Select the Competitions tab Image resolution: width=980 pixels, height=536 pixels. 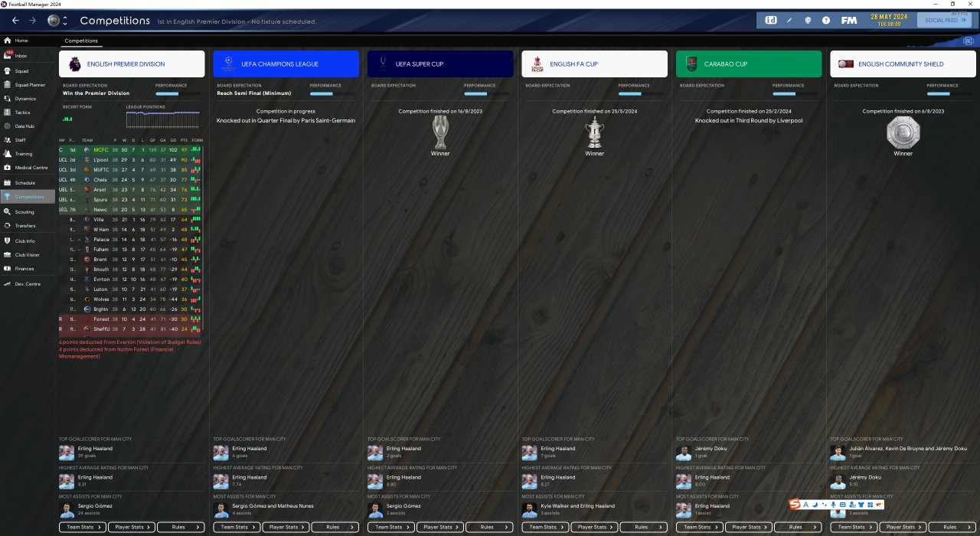coord(80,41)
